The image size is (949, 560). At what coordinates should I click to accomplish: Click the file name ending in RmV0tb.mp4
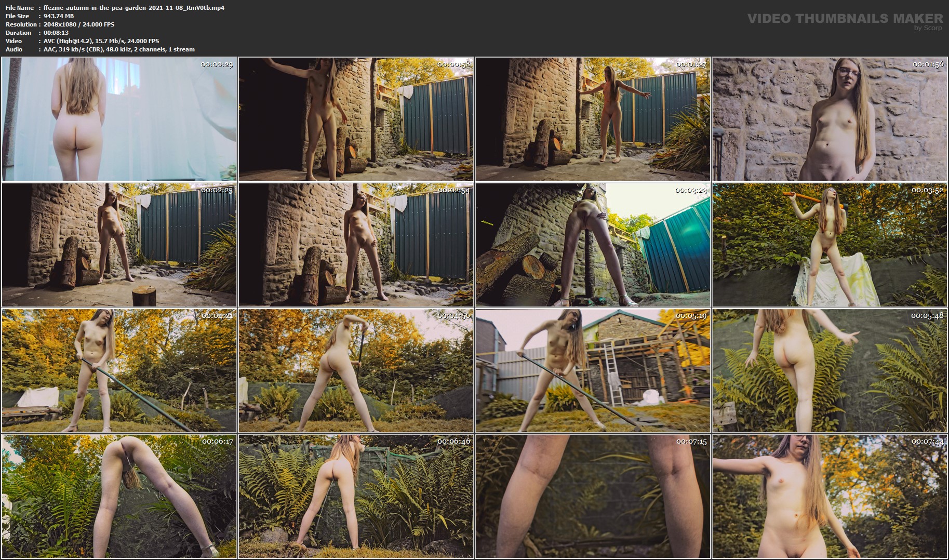(134, 8)
